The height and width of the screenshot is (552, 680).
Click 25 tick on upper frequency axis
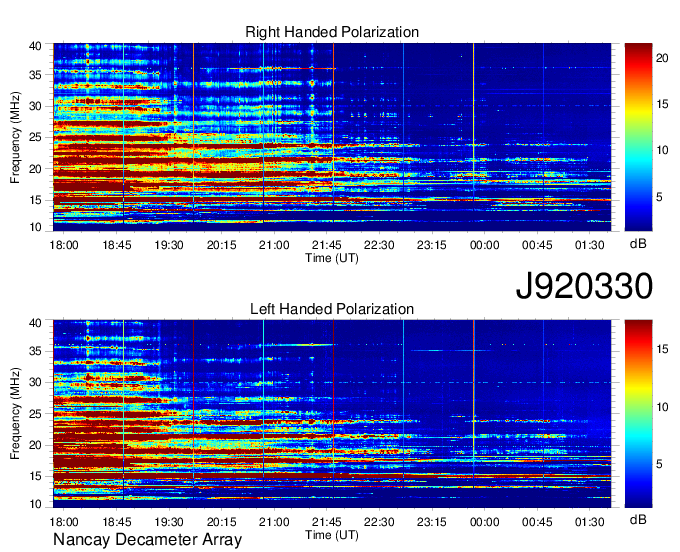pos(35,137)
